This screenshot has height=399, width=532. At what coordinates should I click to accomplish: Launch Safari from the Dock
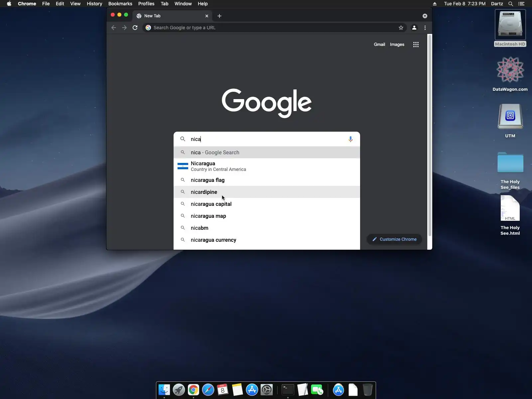(x=208, y=390)
